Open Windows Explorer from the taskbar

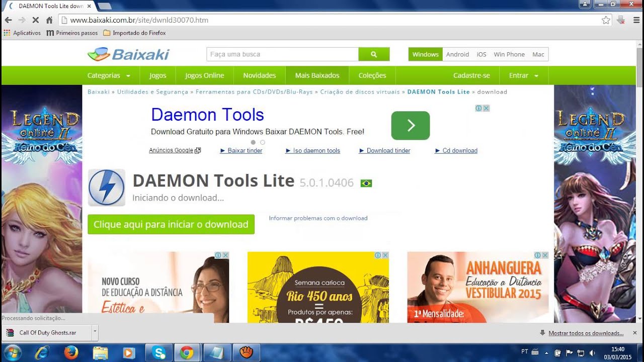[x=101, y=353]
